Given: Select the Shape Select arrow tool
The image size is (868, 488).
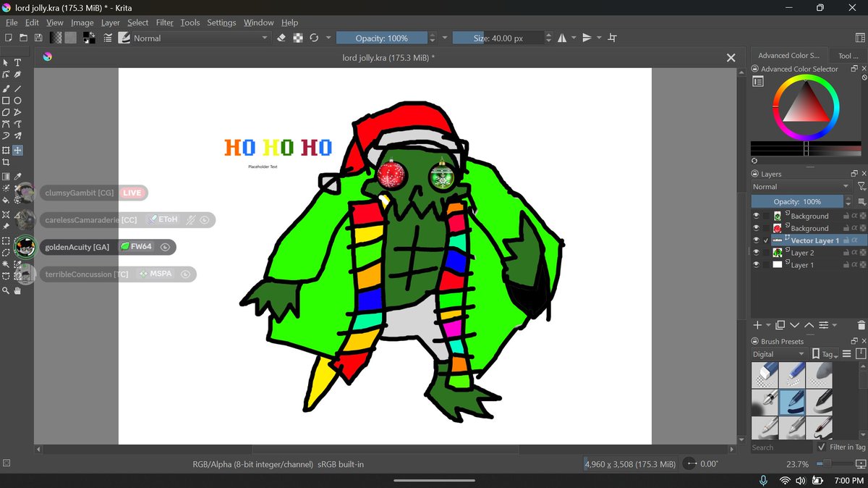Looking at the screenshot, I should coord(6,63).
